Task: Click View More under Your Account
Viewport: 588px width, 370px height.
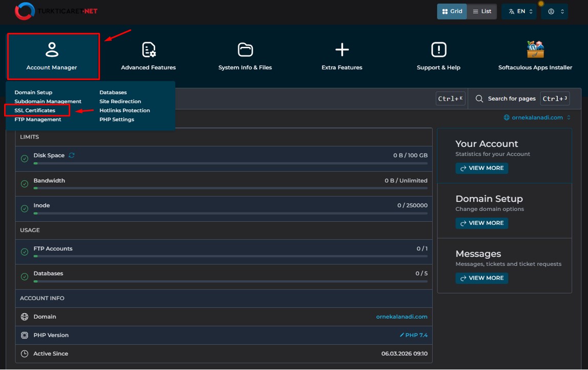Action: (481, 168)
